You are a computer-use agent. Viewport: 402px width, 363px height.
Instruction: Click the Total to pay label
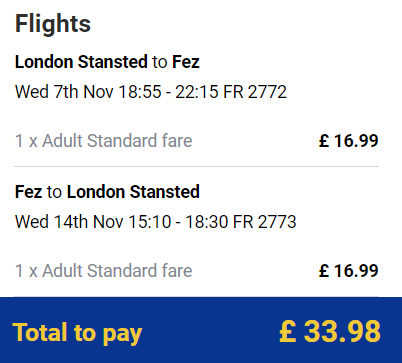tap(77, 333)
